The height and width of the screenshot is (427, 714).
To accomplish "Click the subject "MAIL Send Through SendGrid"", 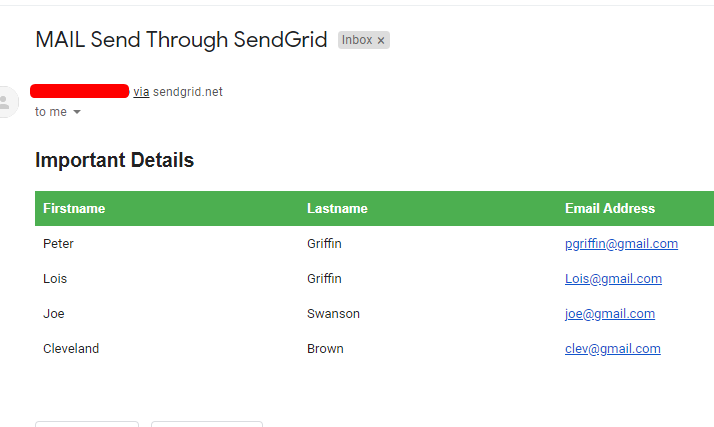I will tap(181, 40).
